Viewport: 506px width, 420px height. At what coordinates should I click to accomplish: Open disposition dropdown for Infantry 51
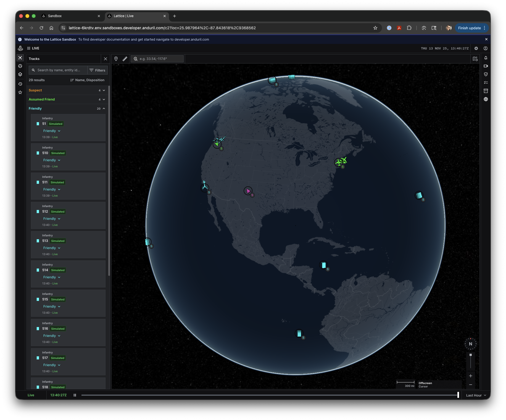(x=52, y=131)
